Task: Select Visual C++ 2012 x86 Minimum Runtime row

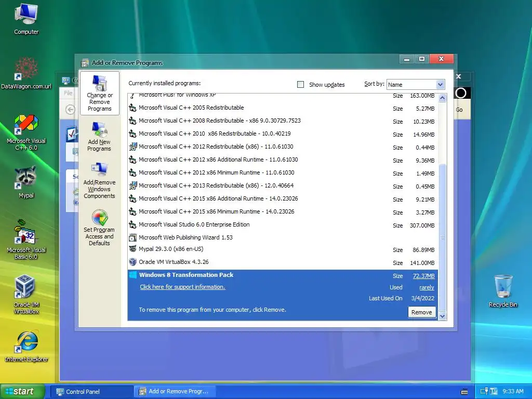Action: pos(283,172)
